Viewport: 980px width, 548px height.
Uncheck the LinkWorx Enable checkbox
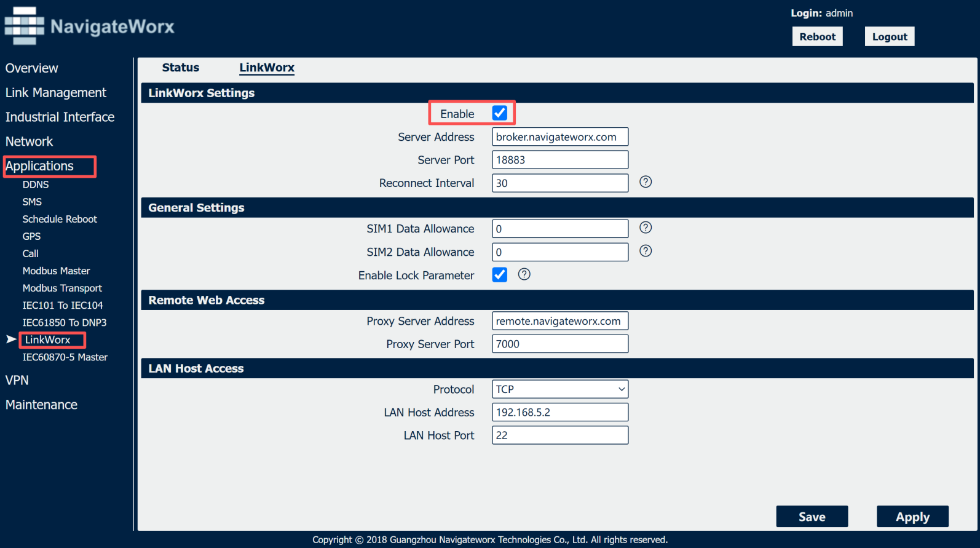(x=500, y=113)
